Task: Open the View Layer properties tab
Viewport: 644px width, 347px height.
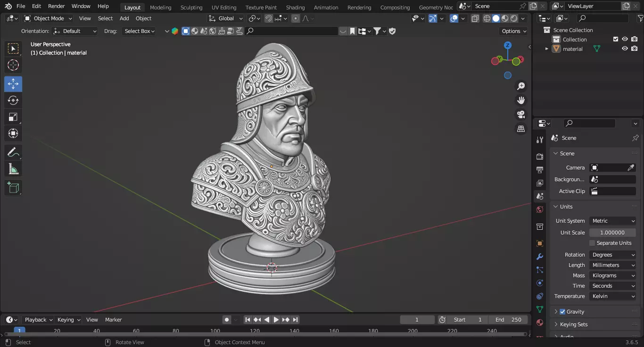Action: [540, 183]
